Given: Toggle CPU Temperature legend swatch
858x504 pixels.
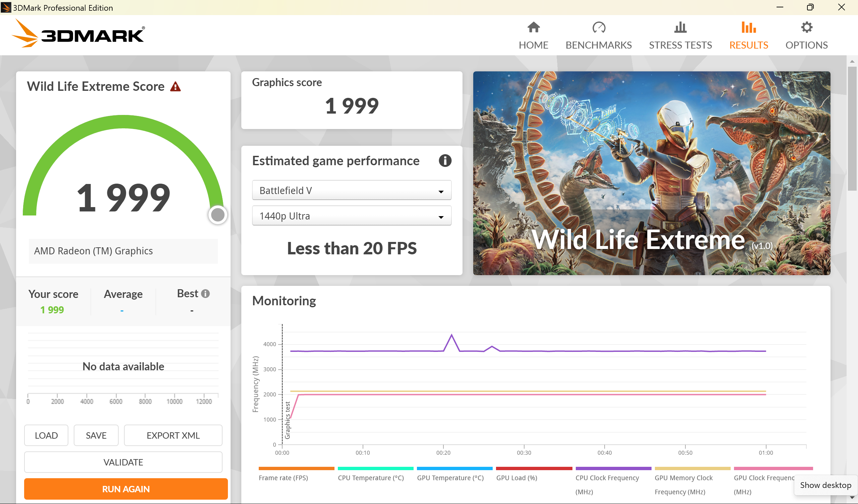Looking at the screenshot, I should [x=375, y=468].
